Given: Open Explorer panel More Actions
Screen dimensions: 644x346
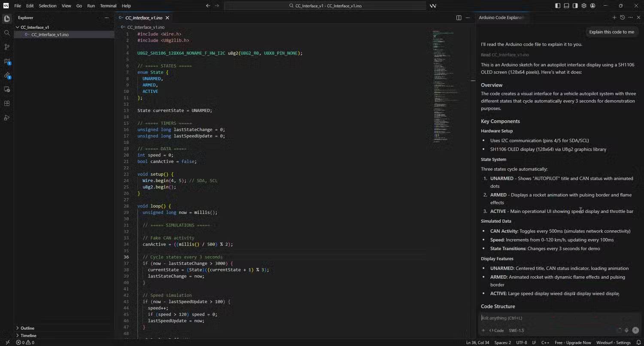Looking at the screenshot, I should 106,18.
